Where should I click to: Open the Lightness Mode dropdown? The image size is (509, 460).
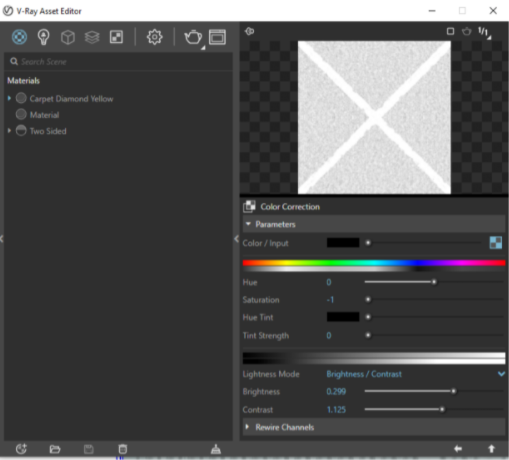click(415, 374)
